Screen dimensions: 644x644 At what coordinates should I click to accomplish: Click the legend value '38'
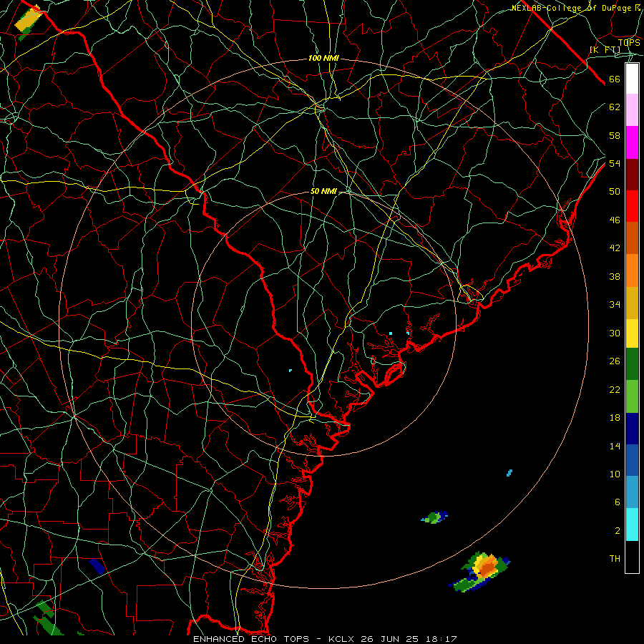(615, 277)
